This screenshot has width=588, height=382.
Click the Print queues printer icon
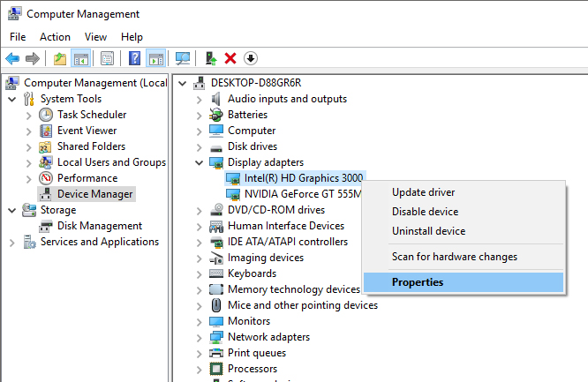click(216, 353)
